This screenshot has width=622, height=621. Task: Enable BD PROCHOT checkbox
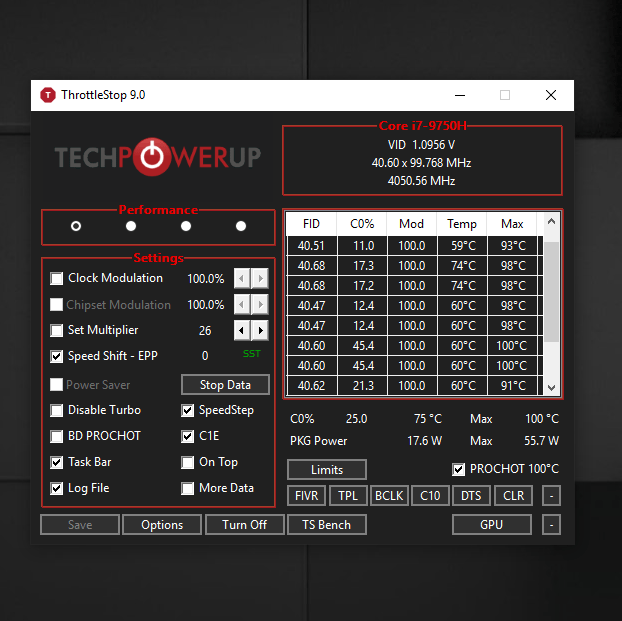[x=56, y=436]
